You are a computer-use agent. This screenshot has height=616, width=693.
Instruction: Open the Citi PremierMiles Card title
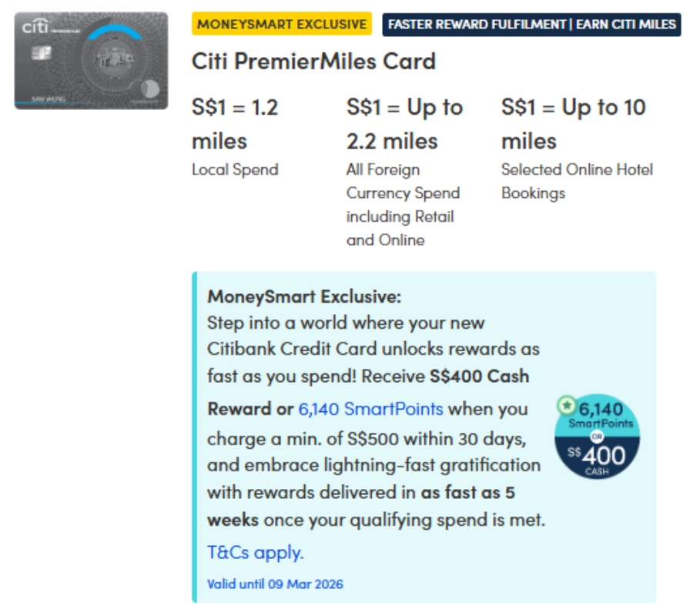click(x=313, y=61)
